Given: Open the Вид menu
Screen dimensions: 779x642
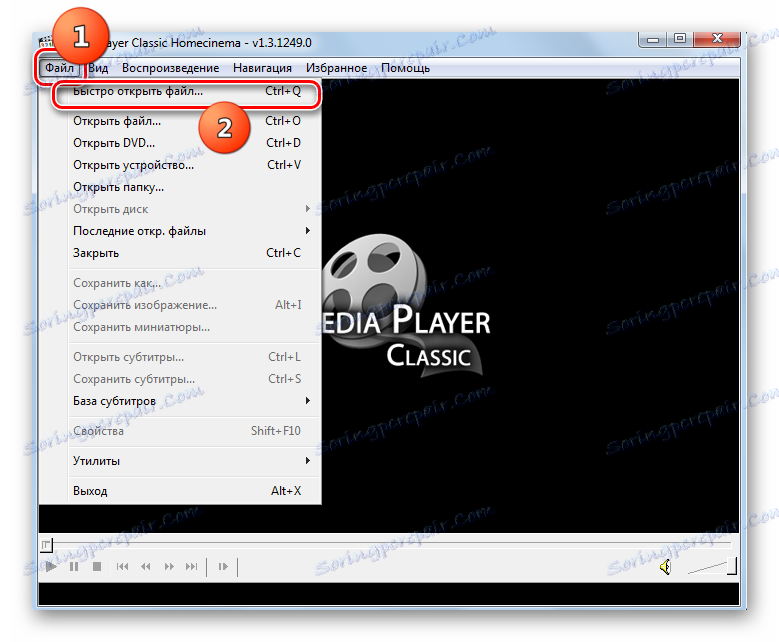Looking at the screenshot, I should (98, 68).
